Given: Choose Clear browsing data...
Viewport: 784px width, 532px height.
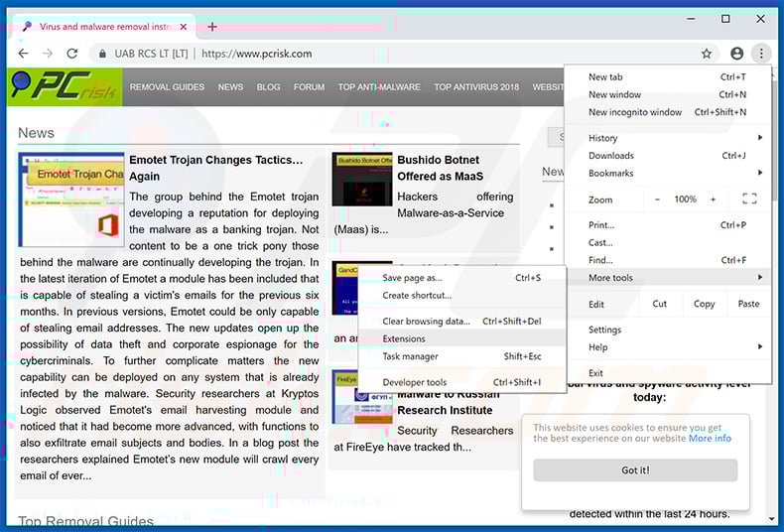Looking at the screenshot, I should tap(462, 321).
